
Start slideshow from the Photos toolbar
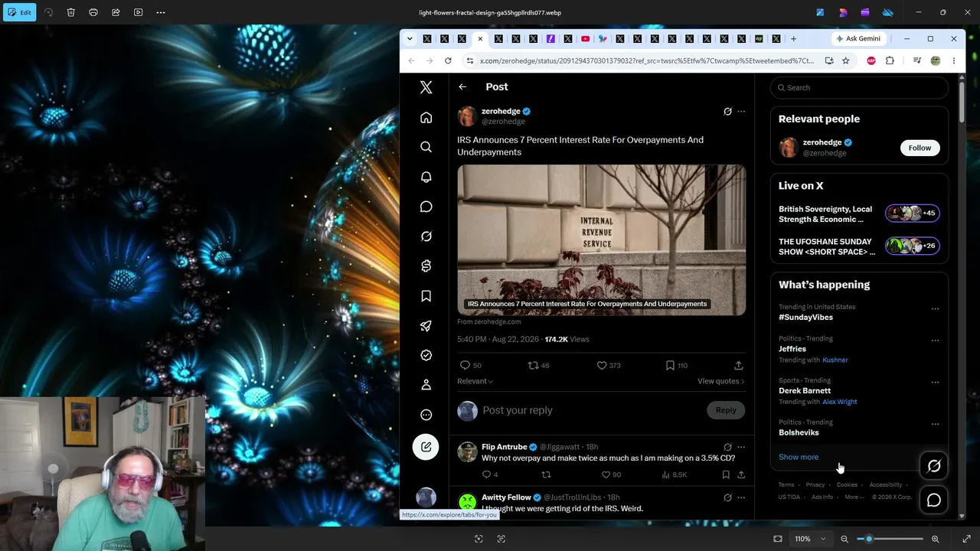coord(138,12)
